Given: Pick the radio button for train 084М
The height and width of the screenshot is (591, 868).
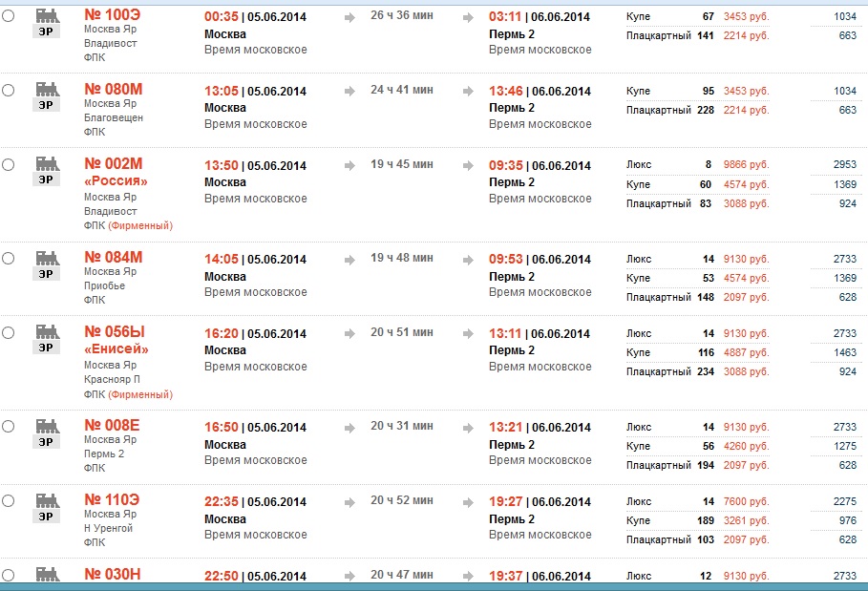Looking at the screenshot, I should (x=9, y=258).
